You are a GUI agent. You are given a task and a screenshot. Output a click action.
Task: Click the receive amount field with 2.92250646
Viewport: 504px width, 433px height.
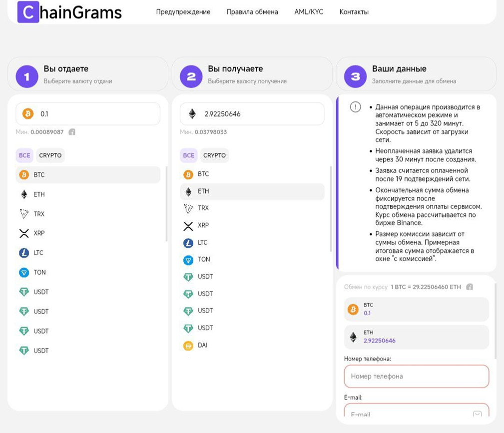(252, 114)
